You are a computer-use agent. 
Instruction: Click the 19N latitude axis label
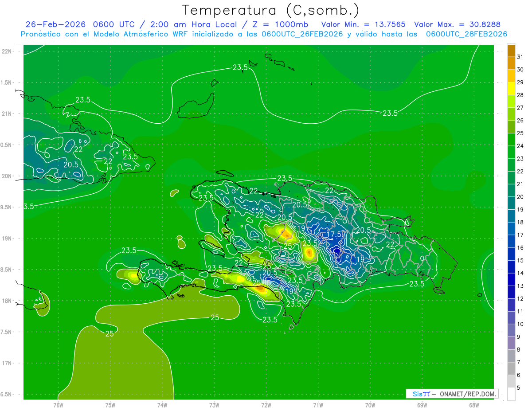click(7, 239)
